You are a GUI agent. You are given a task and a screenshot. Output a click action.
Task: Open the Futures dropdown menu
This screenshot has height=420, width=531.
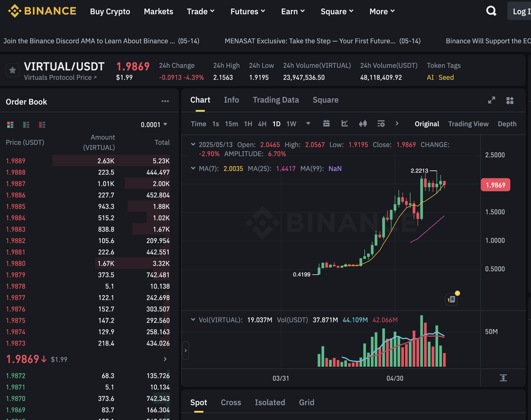pyautogui.click(x=248, y=11)
